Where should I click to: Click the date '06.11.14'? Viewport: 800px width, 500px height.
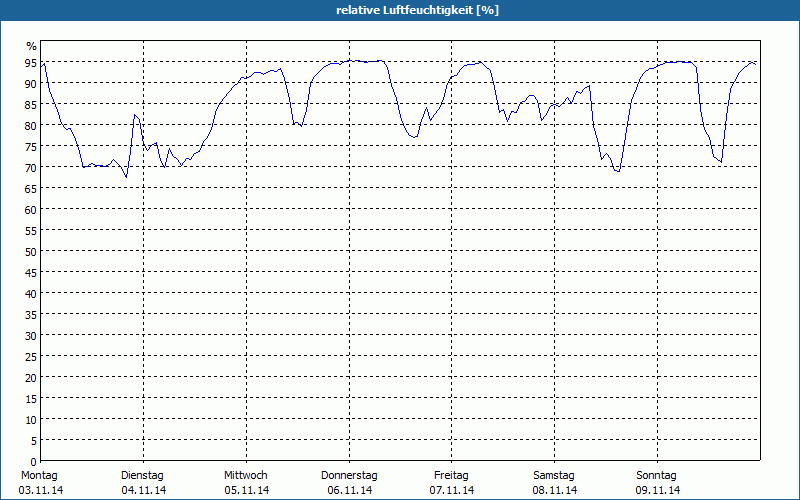[350, 490]
